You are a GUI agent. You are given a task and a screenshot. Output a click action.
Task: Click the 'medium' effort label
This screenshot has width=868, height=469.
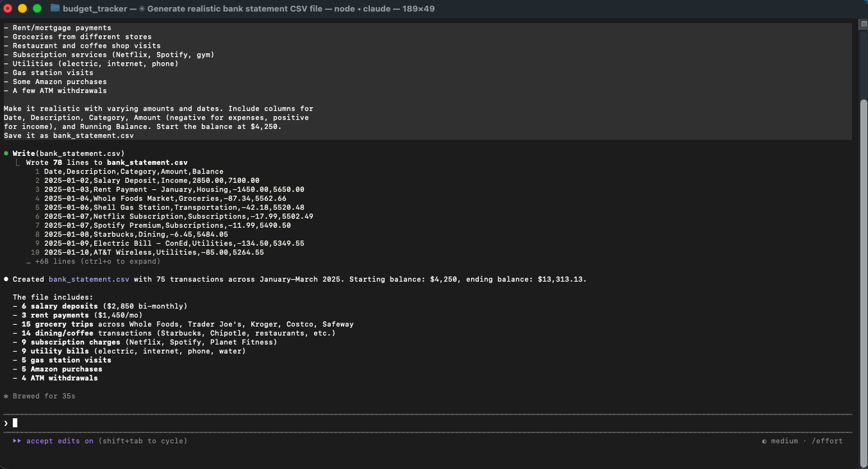[x=784, y=441]
